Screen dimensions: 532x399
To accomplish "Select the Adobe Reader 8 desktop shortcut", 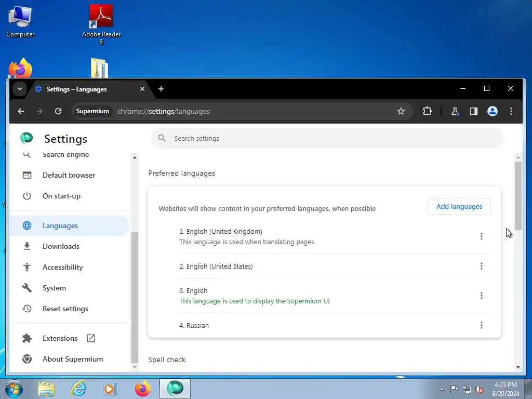I will 101,24.
